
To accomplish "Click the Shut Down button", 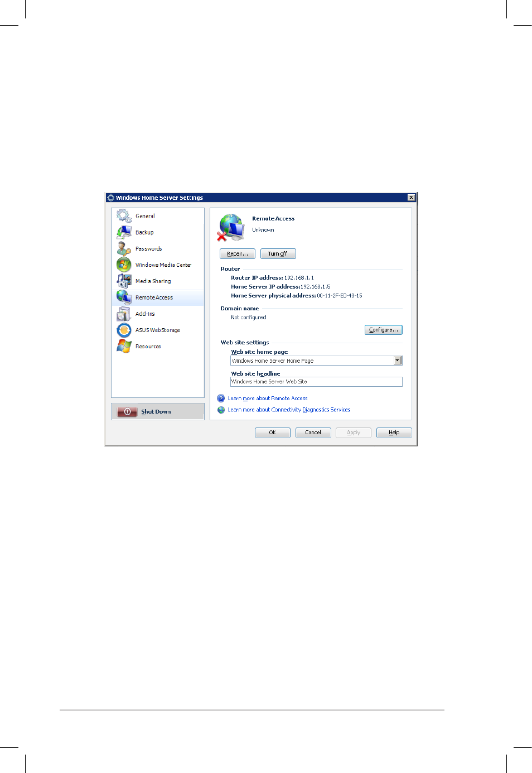I will point(158,411).
